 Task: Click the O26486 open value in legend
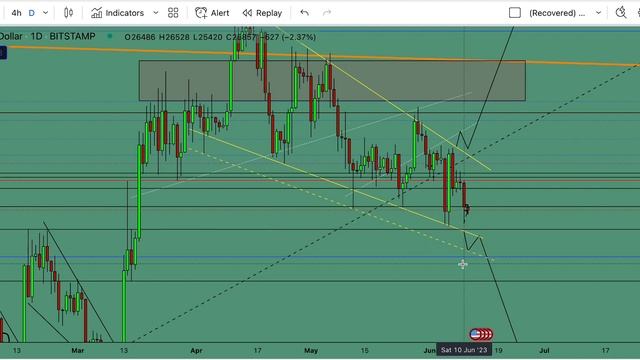click(140, 37)
